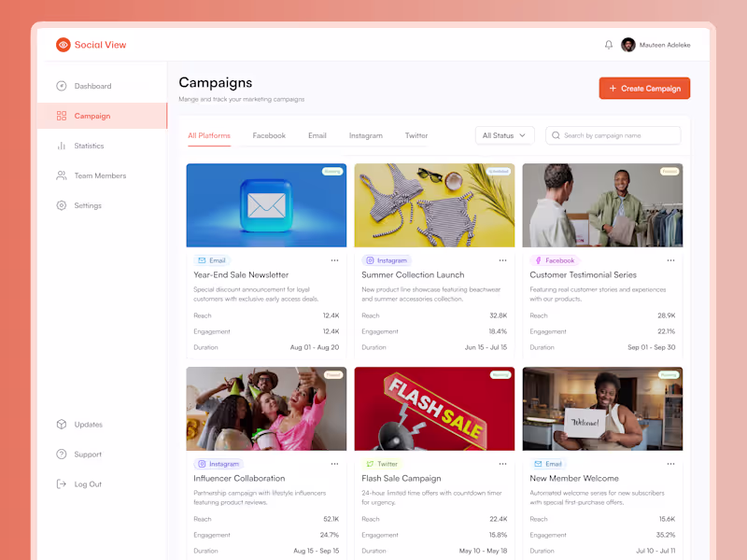Click Flash Sale Campaign title
The image size is (747, 560).
(x=402, y=478)
